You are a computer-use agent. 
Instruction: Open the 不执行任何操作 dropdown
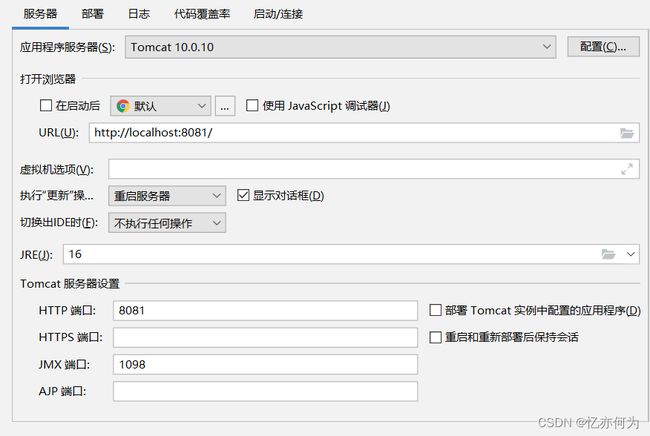[167, 223]
